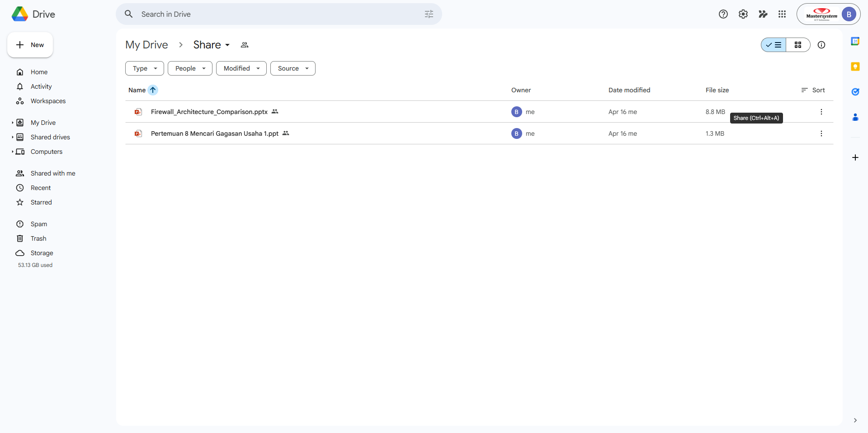Click owner avatar in Firewall_Architecture_Comparison row

pyautogui.click(x=517, y=112)
